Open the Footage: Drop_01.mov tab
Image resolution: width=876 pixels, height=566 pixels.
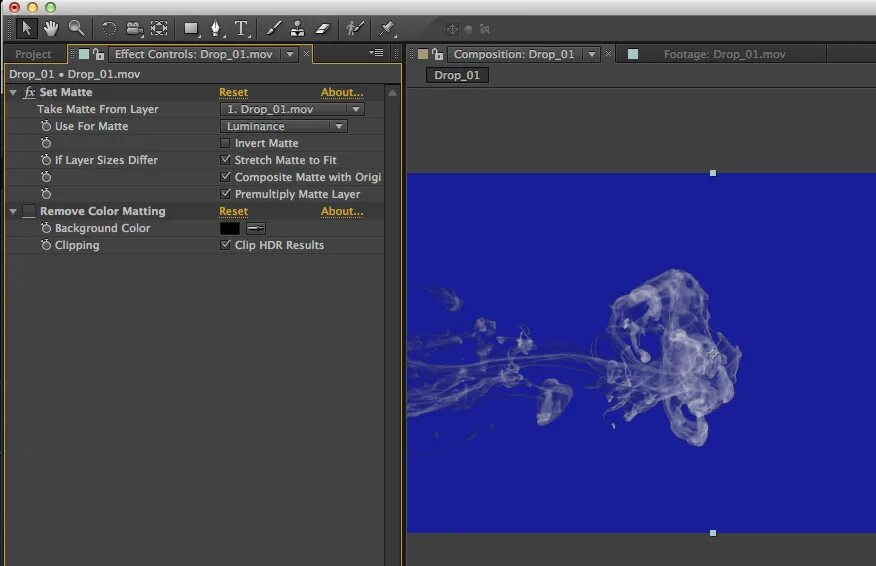click(x=724, y=54)
